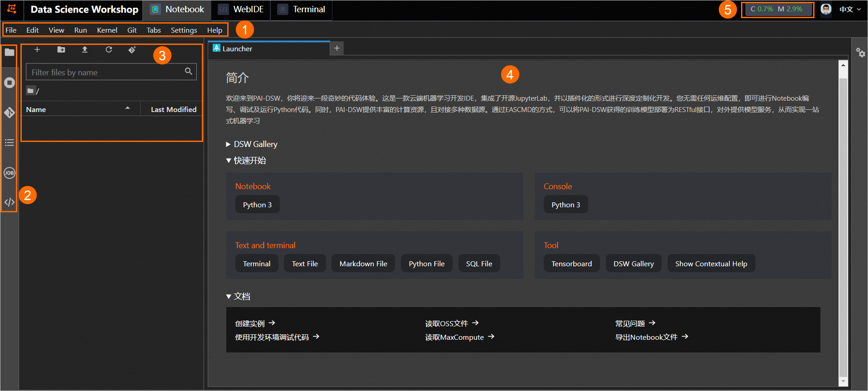Add a new tab with the plus button beside Launcher
The width and height of the screenshot is (868, 391).
click(x=337, y=48)
